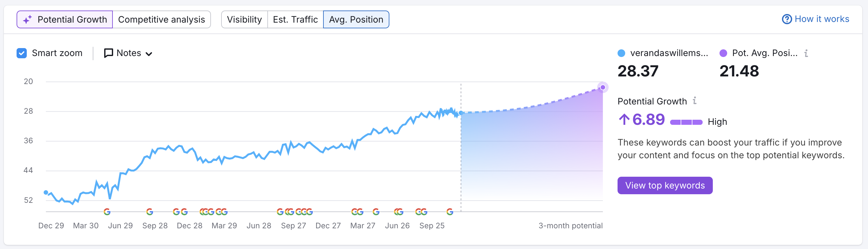Switch to the Visibility tab
The image size is (868, 249).
point(244,19)
